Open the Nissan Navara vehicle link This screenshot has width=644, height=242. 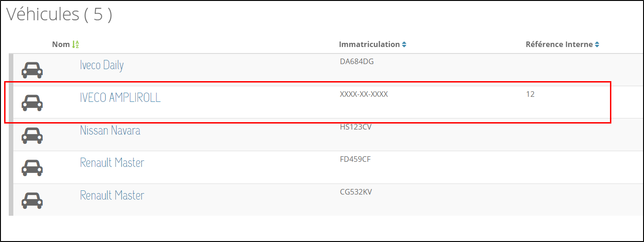pyautogui.click(x=110, y=130)
